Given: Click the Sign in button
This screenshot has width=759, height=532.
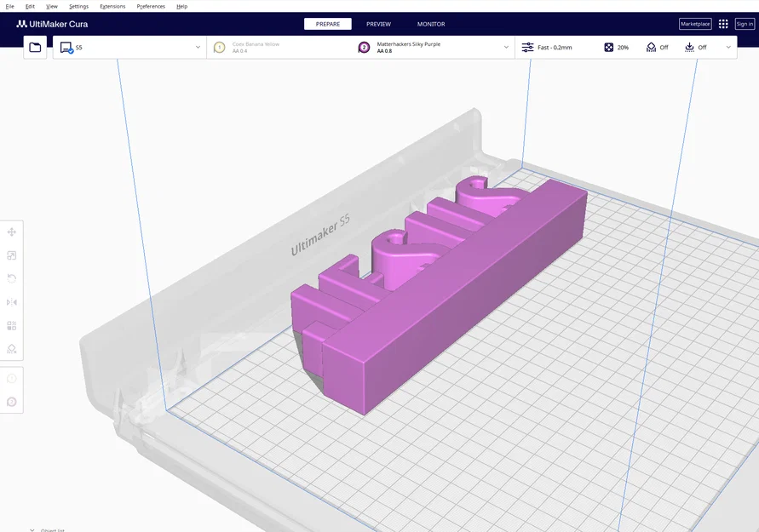Looking at the screenshot, I should point(745,24).
